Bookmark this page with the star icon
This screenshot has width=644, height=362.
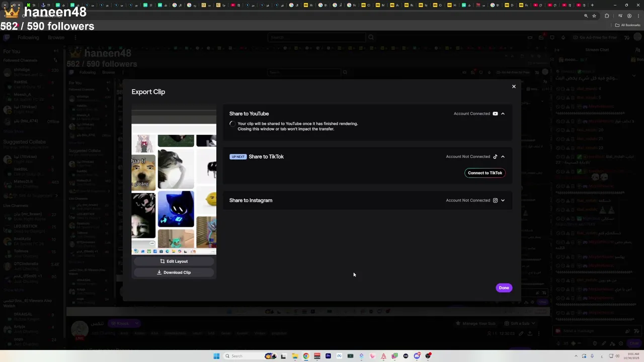594,16
